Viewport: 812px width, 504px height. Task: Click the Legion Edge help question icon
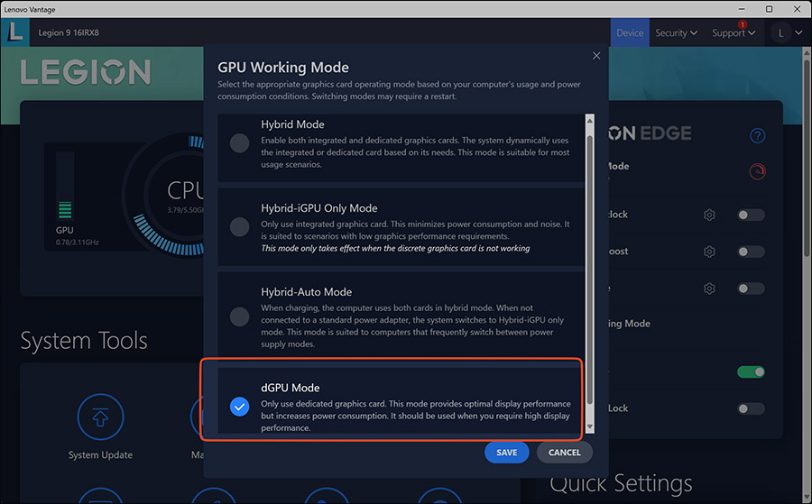[757, 135]
